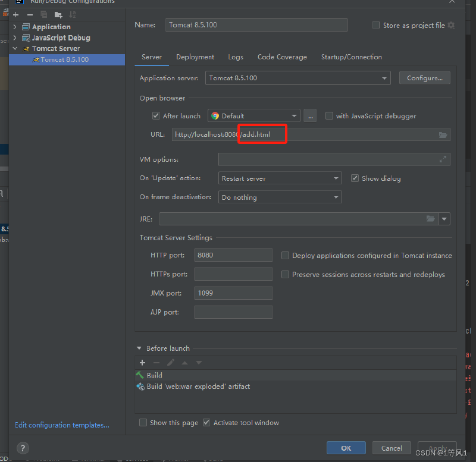This screenshot has width=476, height=462.
Task: Click the HTTP port field
Action: (233, 255)
